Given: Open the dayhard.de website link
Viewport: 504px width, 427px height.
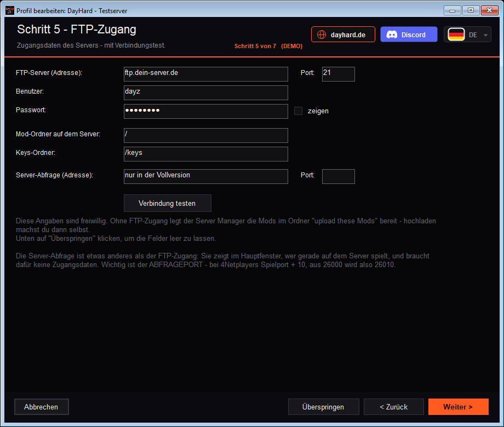Looking at the screenshot, I should pos(343,34).
